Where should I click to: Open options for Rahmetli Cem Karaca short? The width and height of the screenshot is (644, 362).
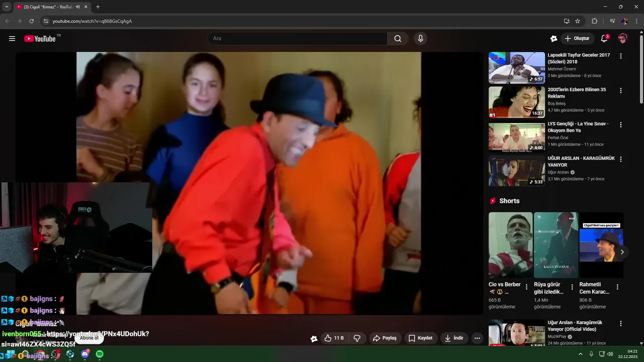pyautogui.click(x=617, y=287)
